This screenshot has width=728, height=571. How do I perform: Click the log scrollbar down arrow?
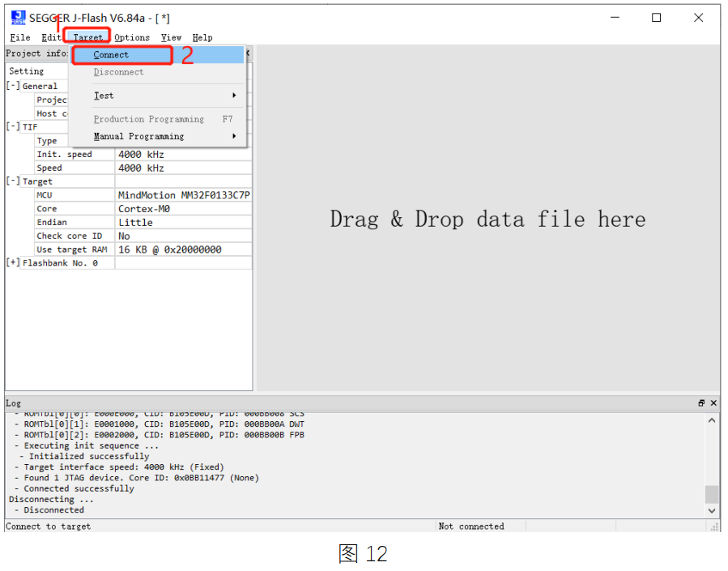711,510
